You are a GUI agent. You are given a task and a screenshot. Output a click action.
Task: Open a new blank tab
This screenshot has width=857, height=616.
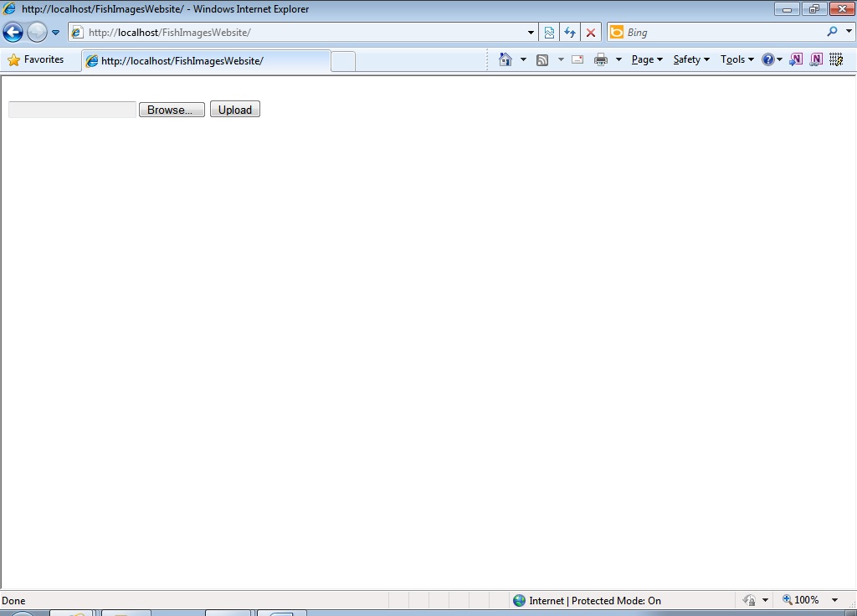pyautogui.click(x=343, y=61)
